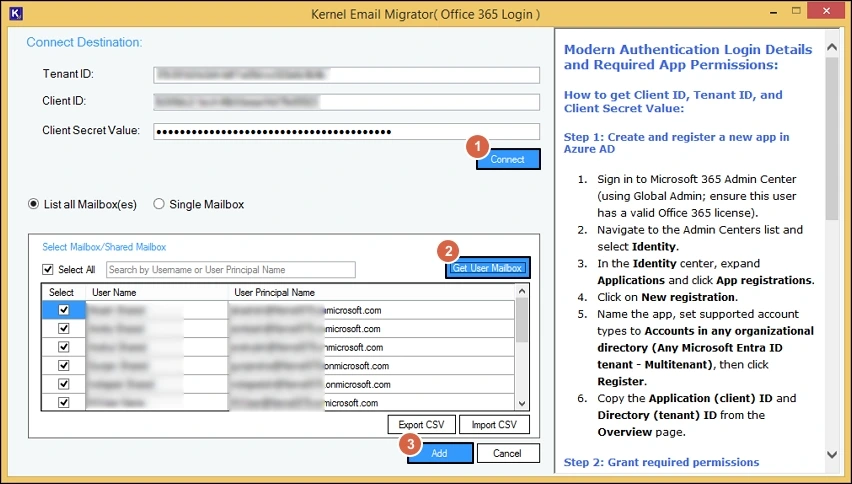Screen dimensions: 852x484
Task: Maximize the Kernel Email Migrator window
Action: [x=796, y=10]
